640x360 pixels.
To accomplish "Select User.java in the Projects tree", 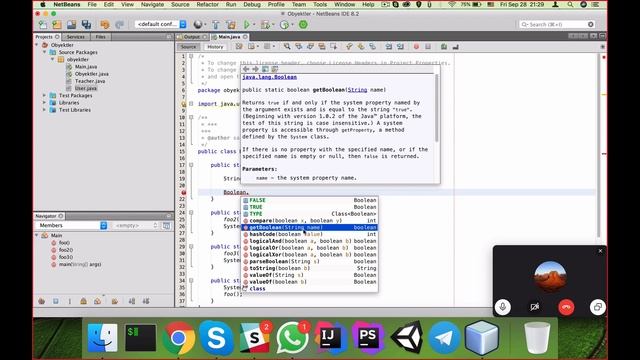I will pos(86,88).
